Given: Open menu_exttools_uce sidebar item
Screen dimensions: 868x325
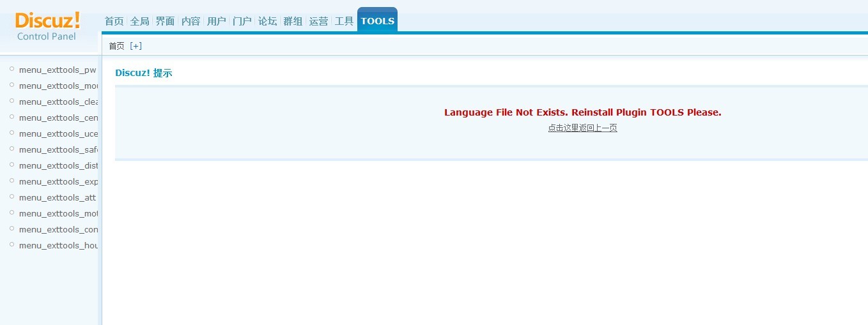Looking at the screenshot, I should click(x=58, y=133).
